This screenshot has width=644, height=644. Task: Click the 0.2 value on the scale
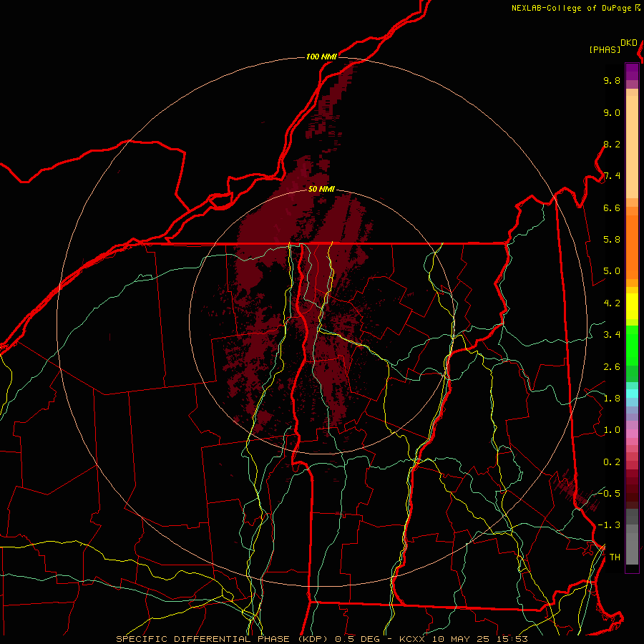[612, 462]
